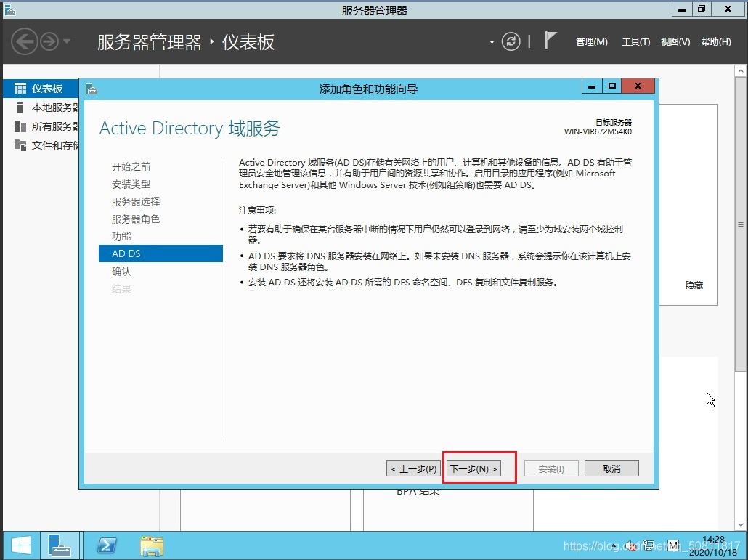Image resolution: width=748 pixels, height=560 pixels.
Task: Select 仪表板 in the sidebar
Action: (x=41, y=88)
